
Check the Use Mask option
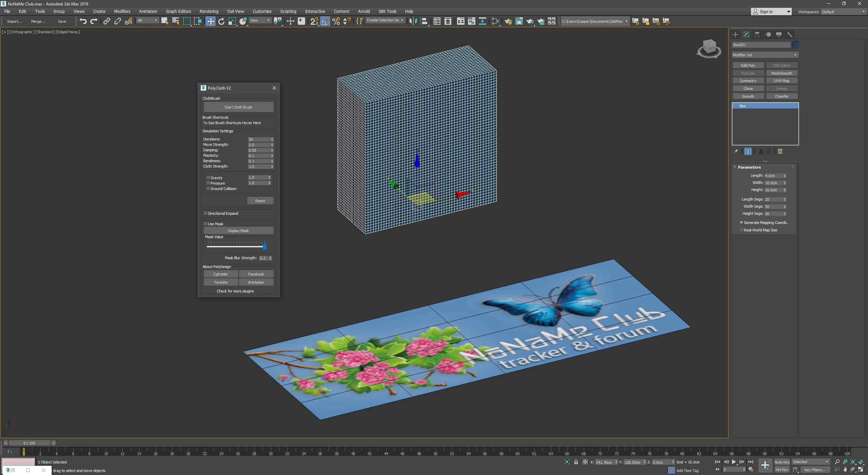pyautogui.click(x=205, y=224)
